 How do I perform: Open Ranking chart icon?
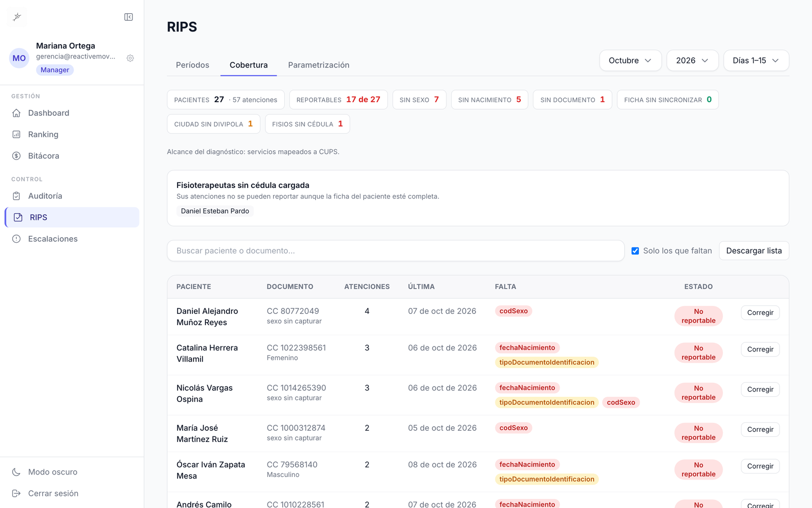16,135
